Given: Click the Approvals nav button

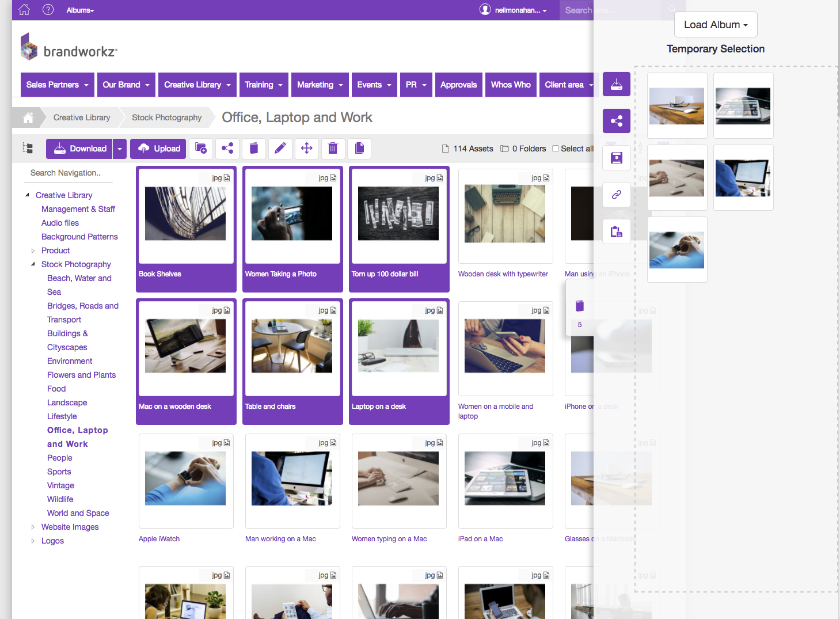Looking at the screenshot, I should (x=458, y=85).
